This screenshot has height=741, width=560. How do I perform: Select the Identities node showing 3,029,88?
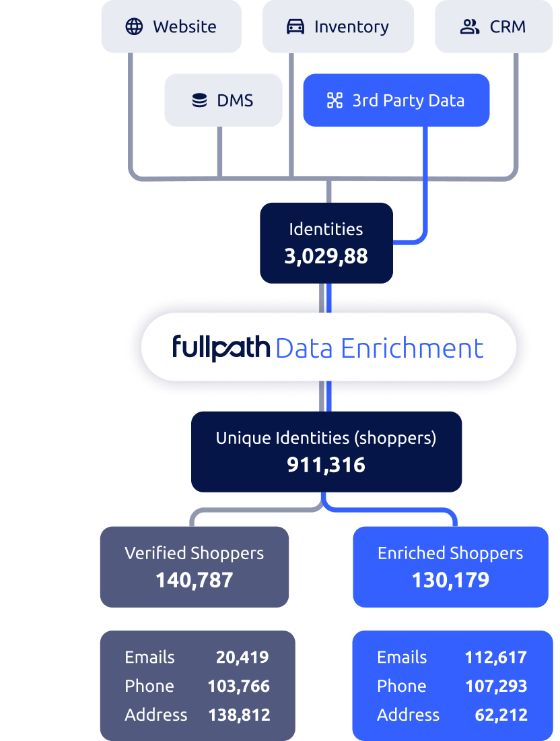pyautogui.click(x=326, y=243)
